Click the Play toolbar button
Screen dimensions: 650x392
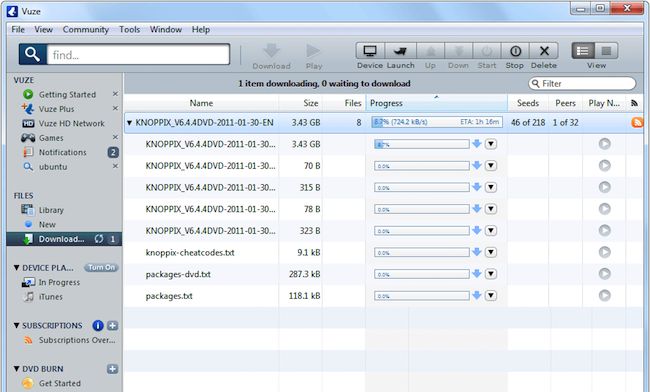314,57
